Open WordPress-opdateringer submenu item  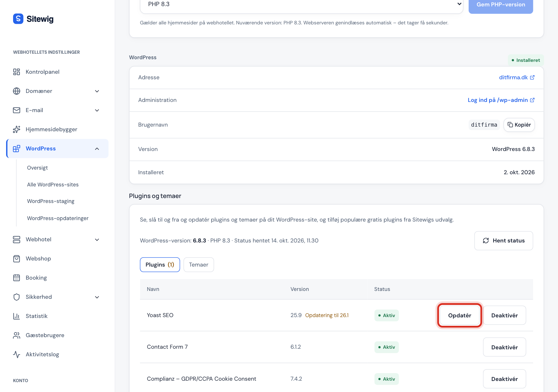coord(58,218)
